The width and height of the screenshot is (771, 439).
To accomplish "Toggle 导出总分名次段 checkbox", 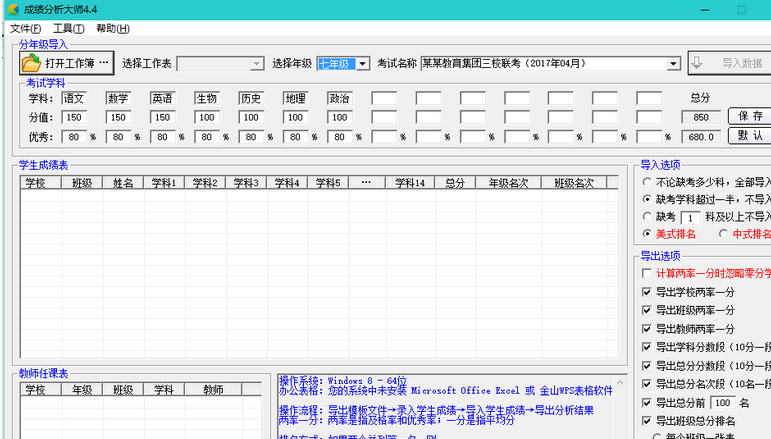I will (647, 384).
